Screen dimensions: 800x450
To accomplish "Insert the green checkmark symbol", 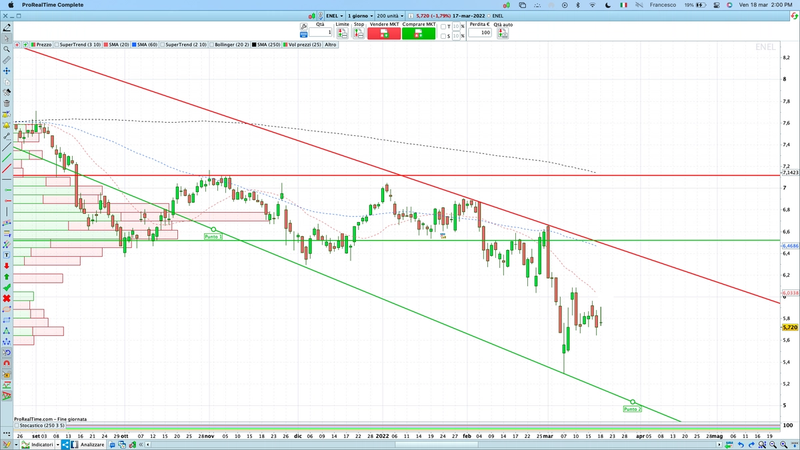I will 7,288.
